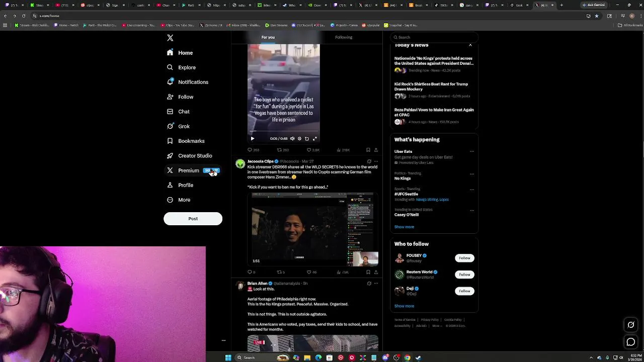The image size is (644, 362).
Task: Open the Windows Start menu
Action: (228, 358)
